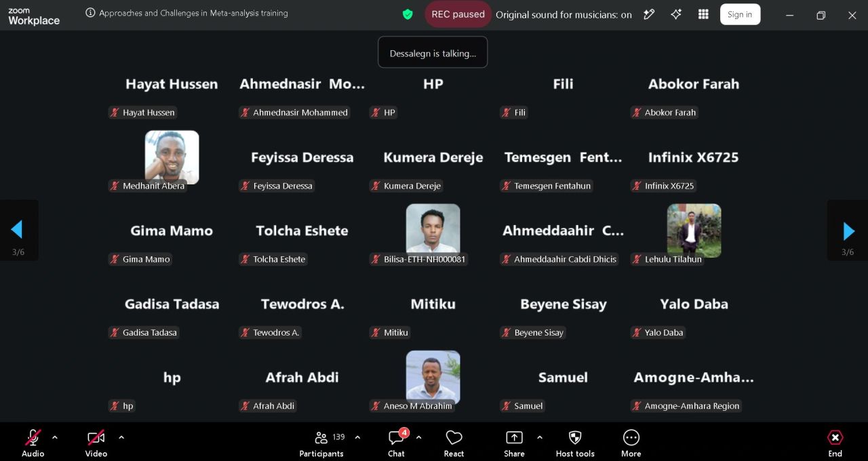Viewport: 868px width, 461px height.
Task: Click Tolcha Eshete's muted mic icon
Action: (245, 259)
